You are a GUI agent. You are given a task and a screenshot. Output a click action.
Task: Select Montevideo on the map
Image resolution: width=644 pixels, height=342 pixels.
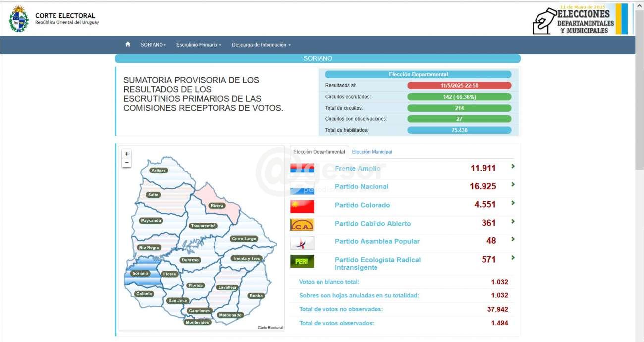[x=197, y=322]
